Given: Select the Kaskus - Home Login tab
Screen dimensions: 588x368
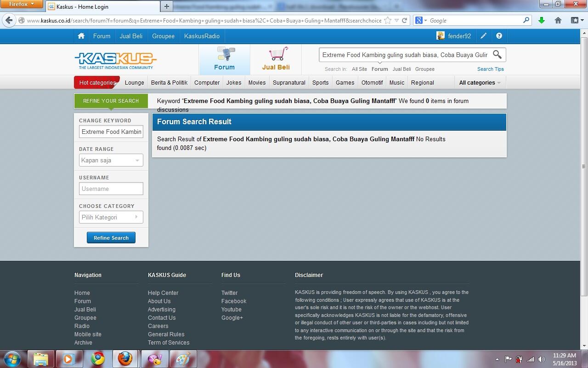Looking at the screenshot, I should 102,6.
